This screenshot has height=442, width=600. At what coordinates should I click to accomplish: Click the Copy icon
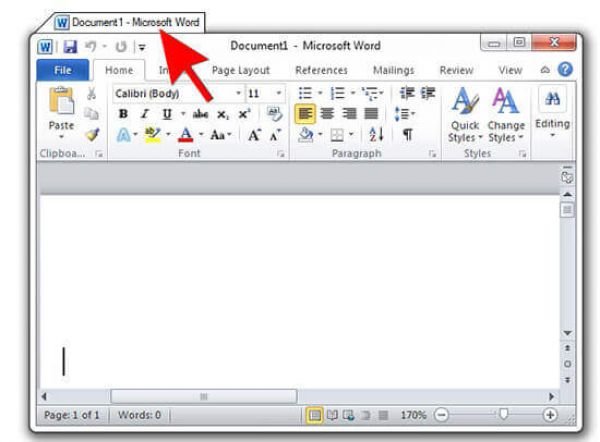(x=91, y=113)
